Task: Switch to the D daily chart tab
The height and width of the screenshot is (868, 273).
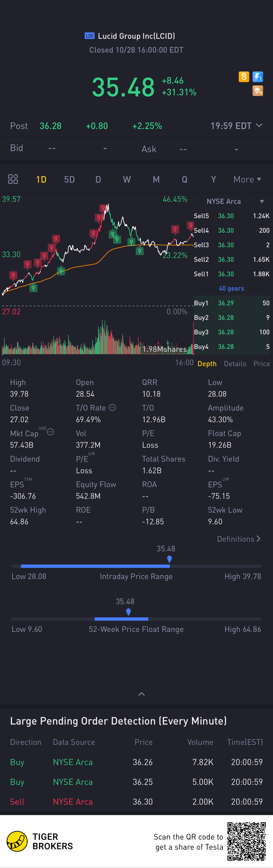Action: coord(98,179)
